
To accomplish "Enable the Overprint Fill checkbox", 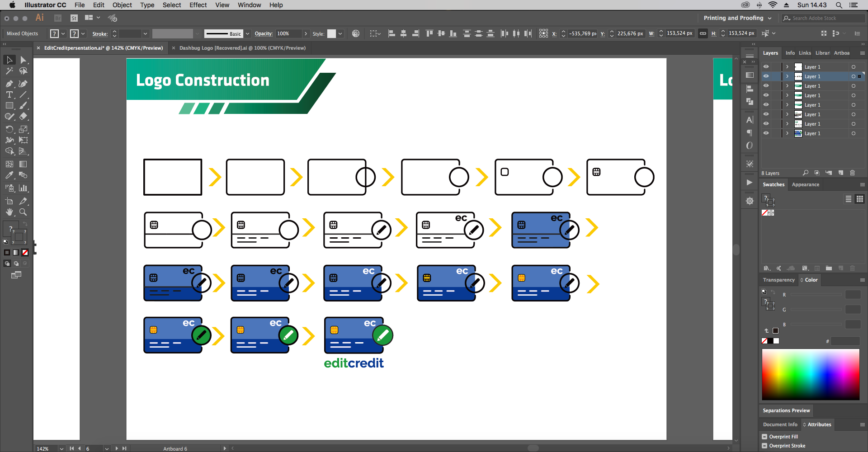I will [764, 437].
